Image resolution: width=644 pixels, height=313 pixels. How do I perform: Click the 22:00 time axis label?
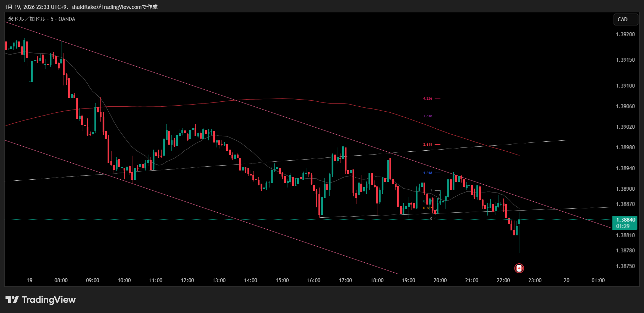503,280
